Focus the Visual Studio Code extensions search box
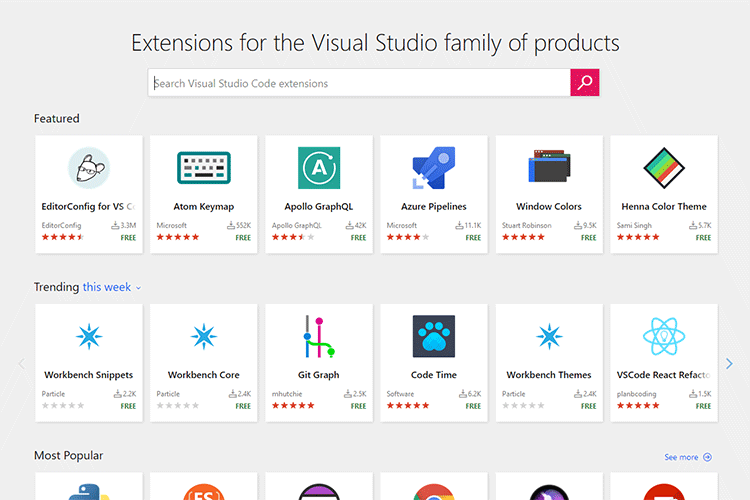Viewport: 750px width, 500px height. click(360, 83)
